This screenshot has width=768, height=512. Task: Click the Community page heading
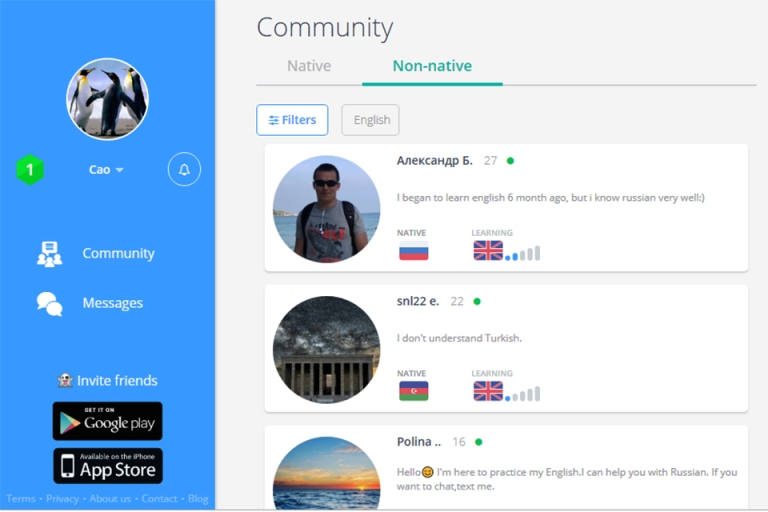325,27
